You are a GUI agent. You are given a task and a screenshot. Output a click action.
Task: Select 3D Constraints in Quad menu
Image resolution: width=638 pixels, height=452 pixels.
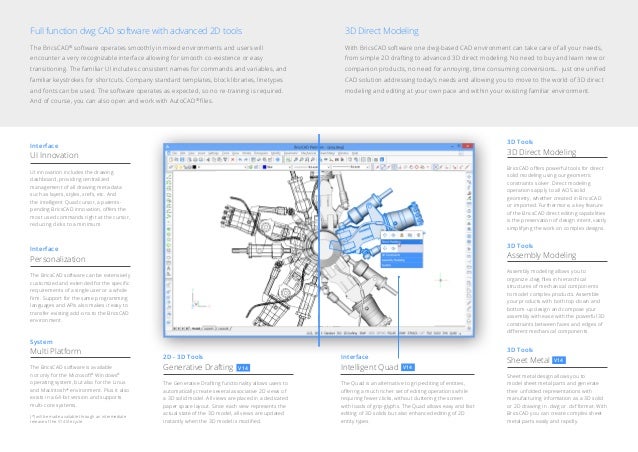click(402, 255)
